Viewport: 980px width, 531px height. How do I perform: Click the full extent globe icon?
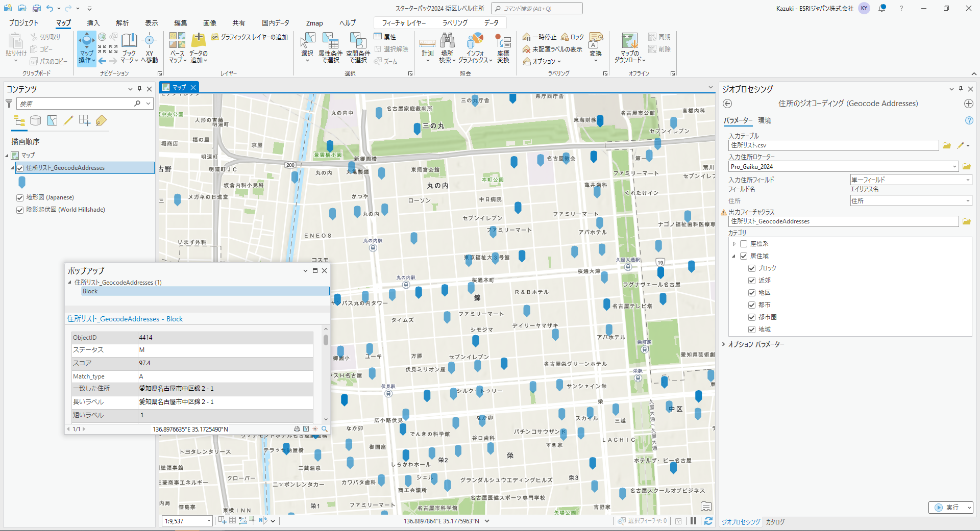pyautogui.click(x=102, y=37)
